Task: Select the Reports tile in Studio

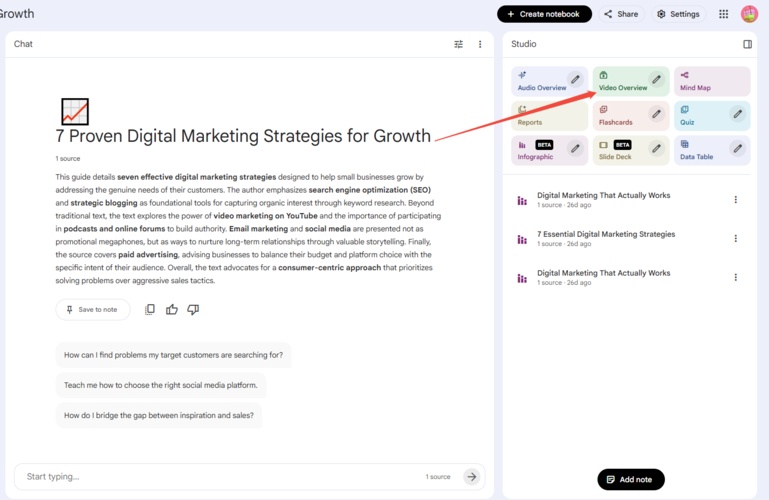Action: (x=549, y=116)
